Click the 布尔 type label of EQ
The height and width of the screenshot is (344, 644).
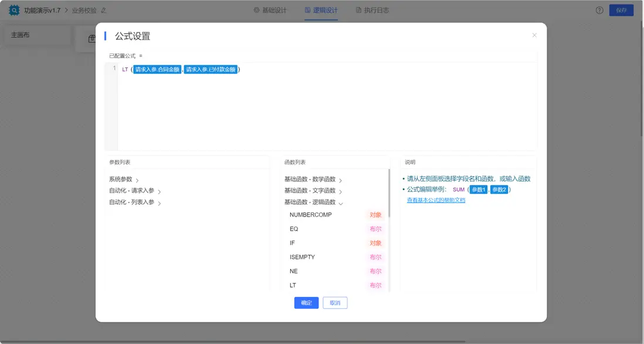[x=375, y=229]
